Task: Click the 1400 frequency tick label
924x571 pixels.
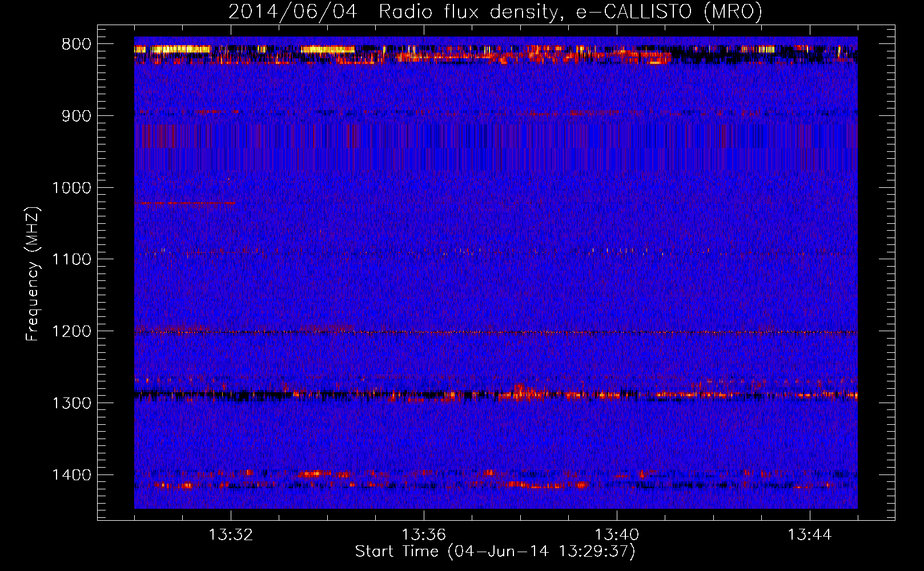Action: coord(71,475)
